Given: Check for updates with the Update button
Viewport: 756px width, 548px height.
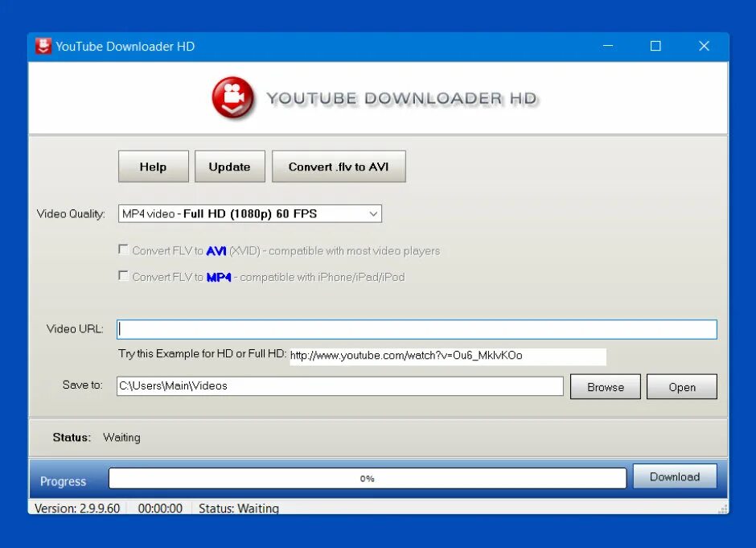Looking at the screenshot, I should 229,167.
